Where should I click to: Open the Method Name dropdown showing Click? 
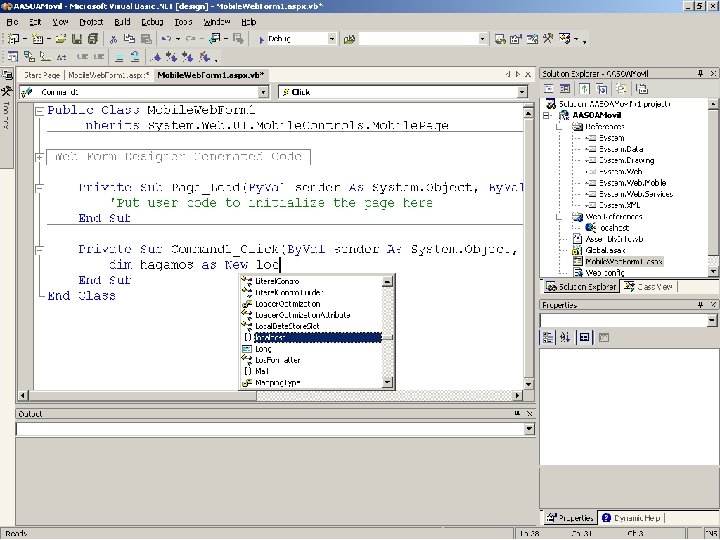tap(522, 92)
